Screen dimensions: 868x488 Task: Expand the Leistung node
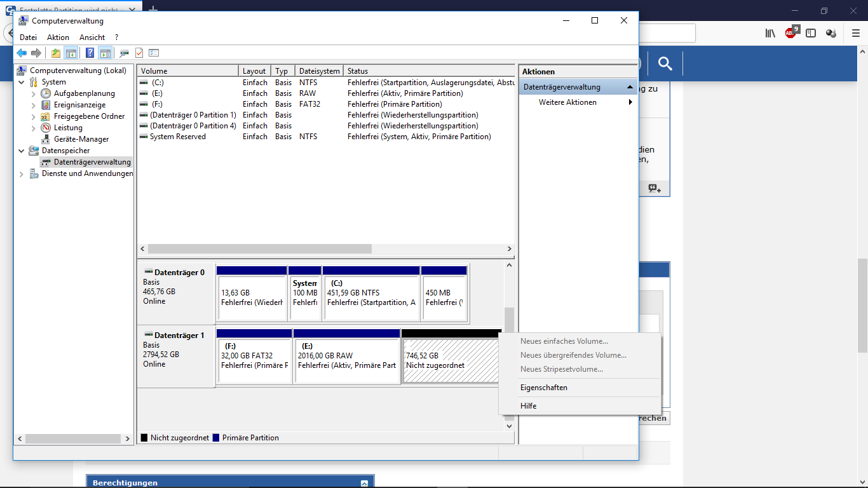coord(34,128)
